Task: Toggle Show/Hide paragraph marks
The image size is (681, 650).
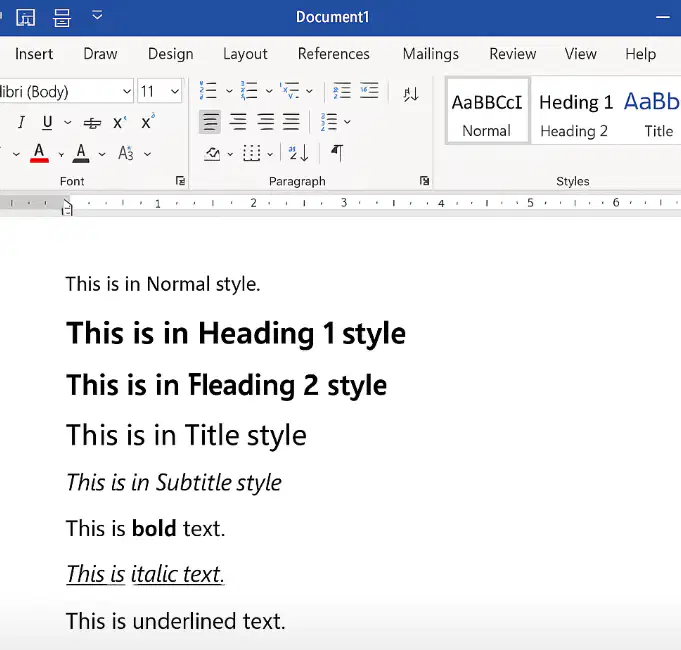Action: pos(337,153)
